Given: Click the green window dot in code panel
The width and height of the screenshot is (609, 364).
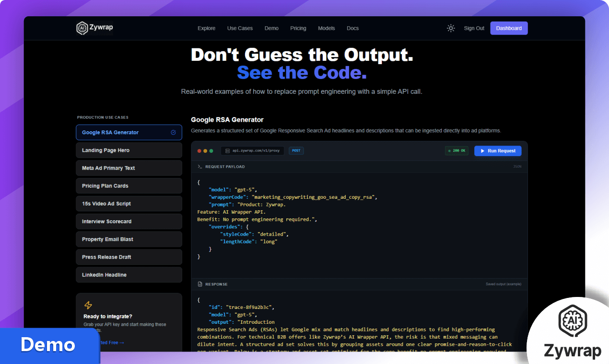Looking at the screenshot, I should tap(211, 151).
